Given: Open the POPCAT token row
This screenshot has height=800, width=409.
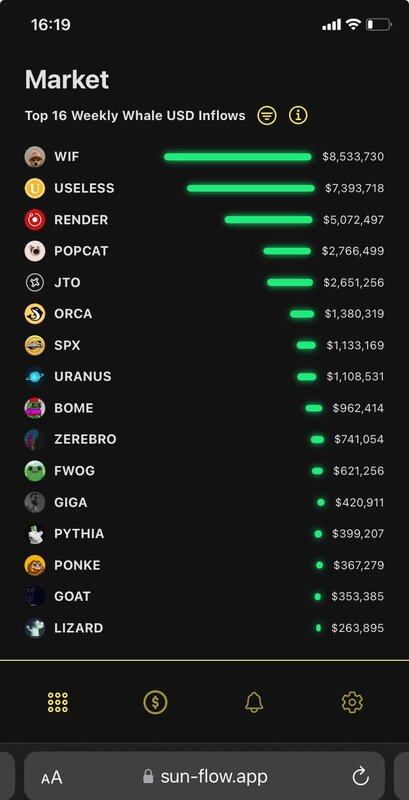Looking at the screenshot, I should tap(204, 251).
